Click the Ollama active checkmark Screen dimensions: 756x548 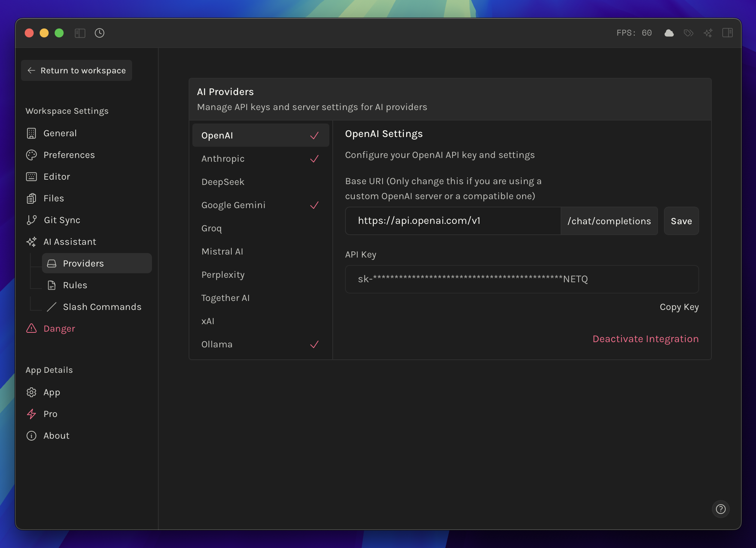314,344
